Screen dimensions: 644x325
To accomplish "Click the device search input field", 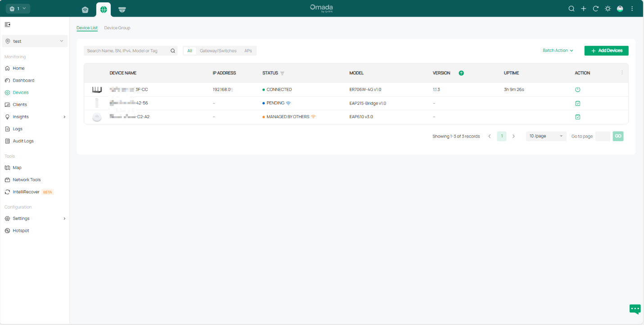I will (127, 51).
